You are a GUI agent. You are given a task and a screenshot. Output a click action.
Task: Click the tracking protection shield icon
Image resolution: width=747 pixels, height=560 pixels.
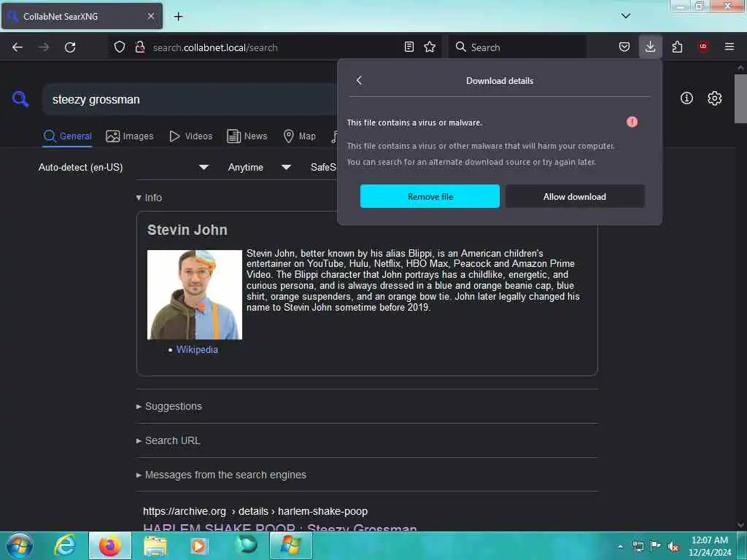tap(120, 47)
